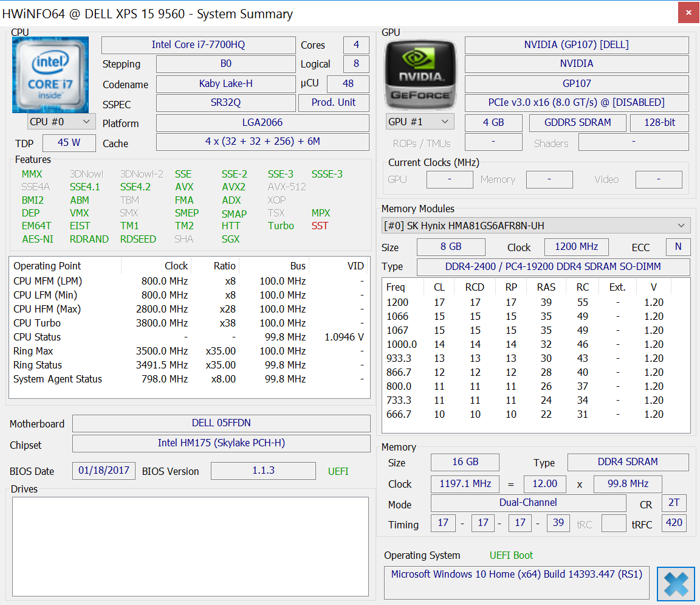Viewport: 700px width, 605px height.
Task: Select the CPU HFM (Max) operating point row
Action: (x=190, y=309)
